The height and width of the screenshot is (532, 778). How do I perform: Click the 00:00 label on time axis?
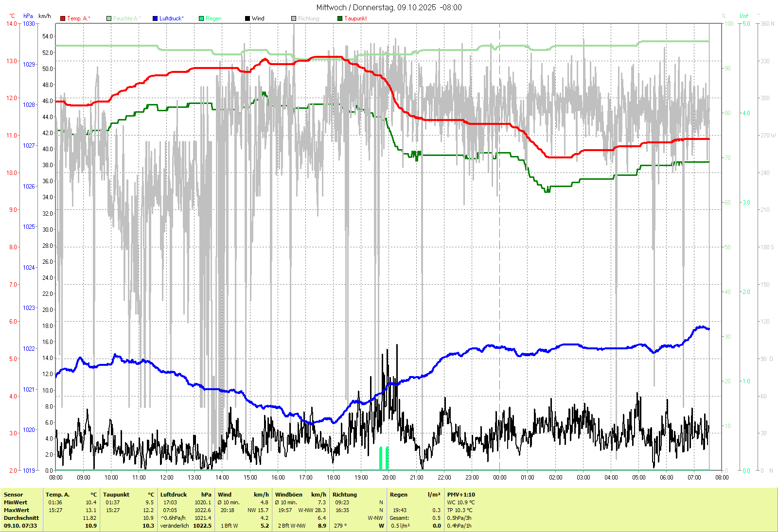point(500,478)
